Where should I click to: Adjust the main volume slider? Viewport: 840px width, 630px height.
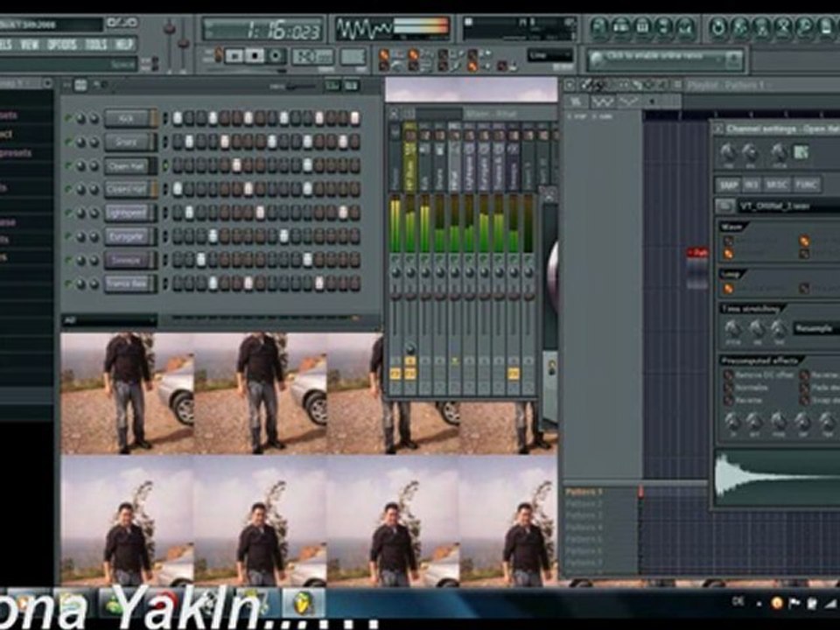coord(169,43)
